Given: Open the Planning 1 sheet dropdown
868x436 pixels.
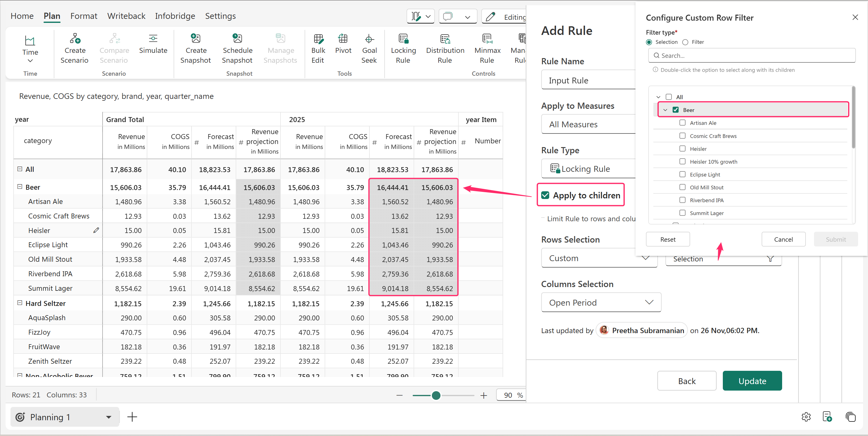Looking at the screenshot, I should [108, 417].
